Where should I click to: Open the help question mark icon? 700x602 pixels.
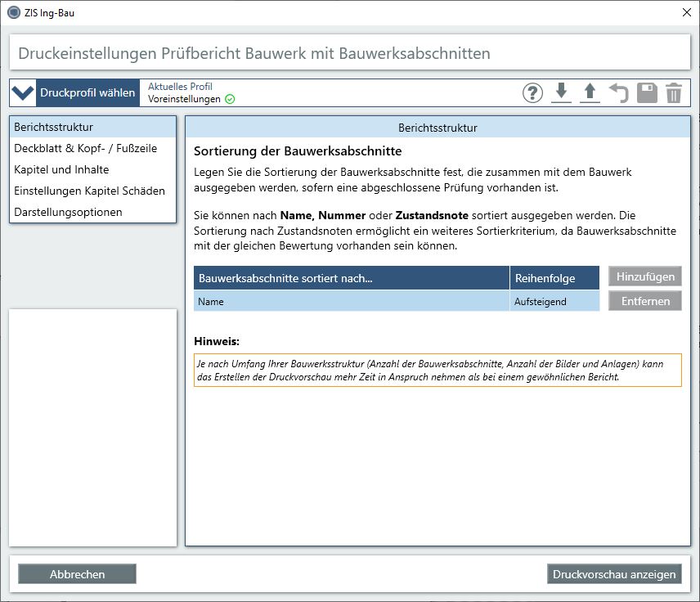[x=533, y=93]
